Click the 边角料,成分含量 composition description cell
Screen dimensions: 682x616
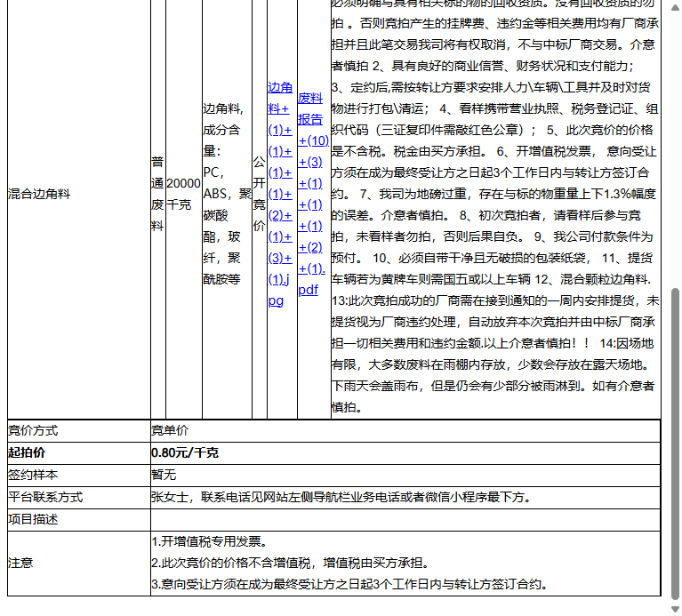click(227, 194)
